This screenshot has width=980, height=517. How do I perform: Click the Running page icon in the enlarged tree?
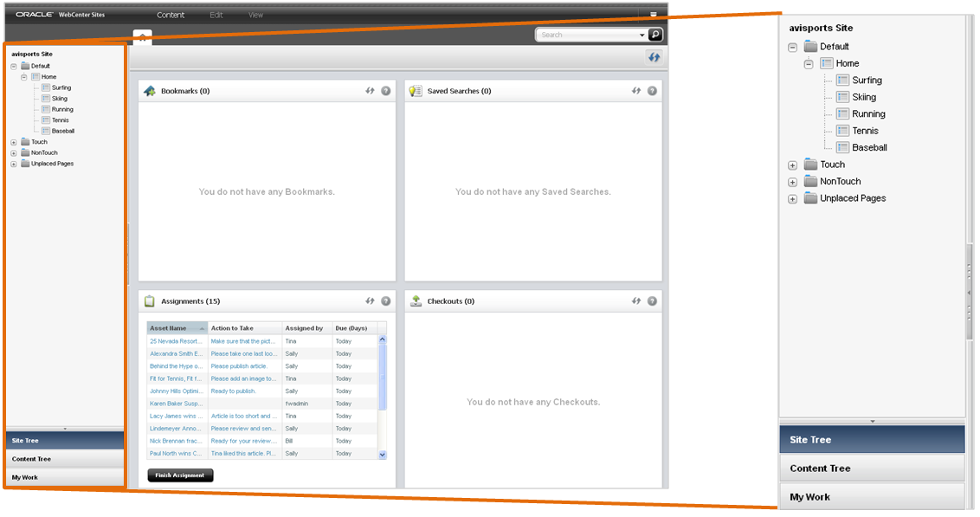[x=842, y=113]
